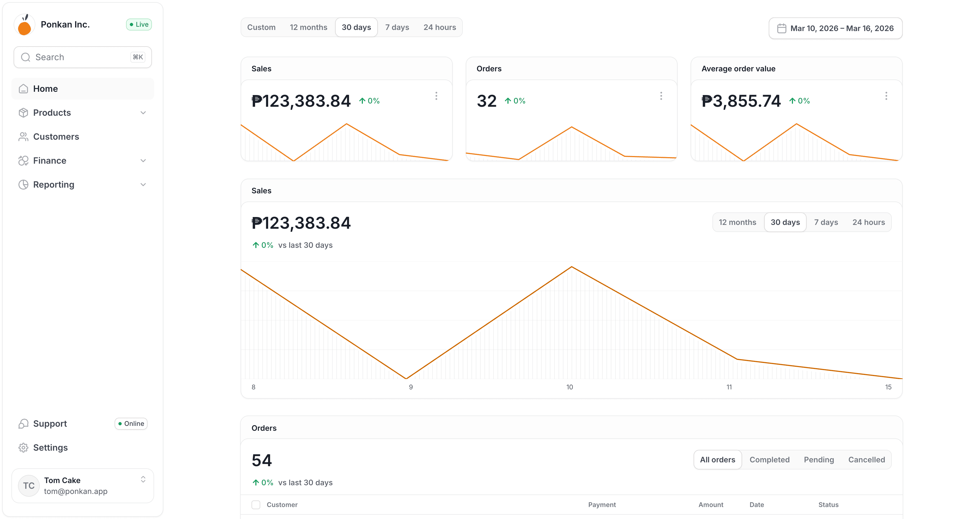Switch to the 7 days tab
The width and height of the screenshot is (980, 519).
click(397, 27)
